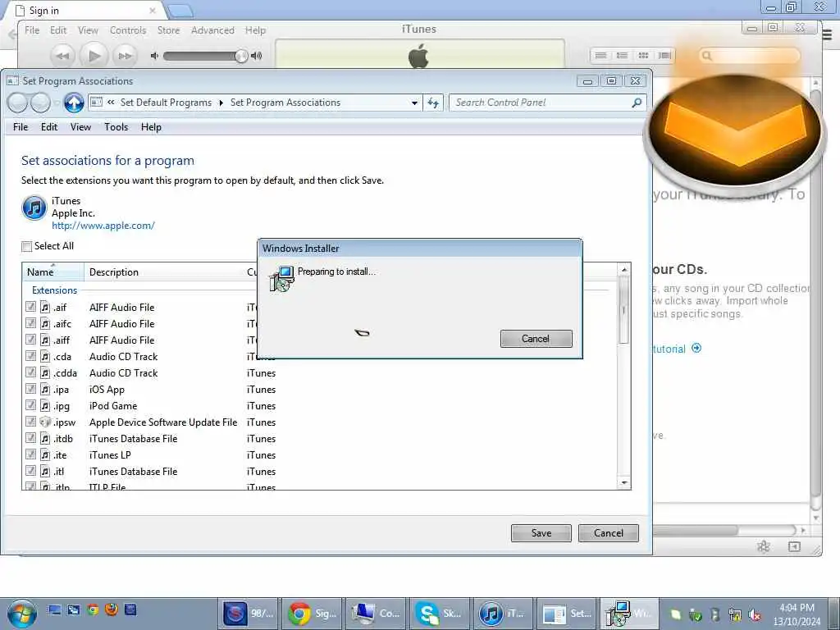Click Set Default Programs breadcrumb

[x=166, y=103]
